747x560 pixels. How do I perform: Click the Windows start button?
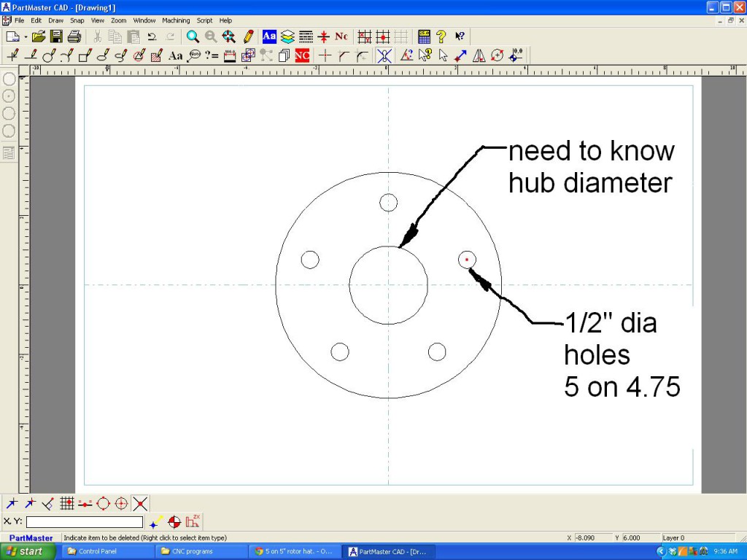(x=28, y=551)
